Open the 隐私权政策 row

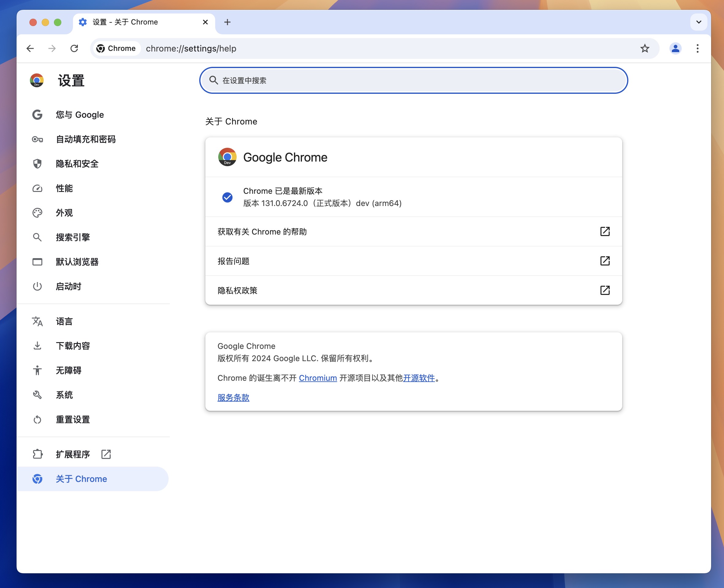point(413,291)
